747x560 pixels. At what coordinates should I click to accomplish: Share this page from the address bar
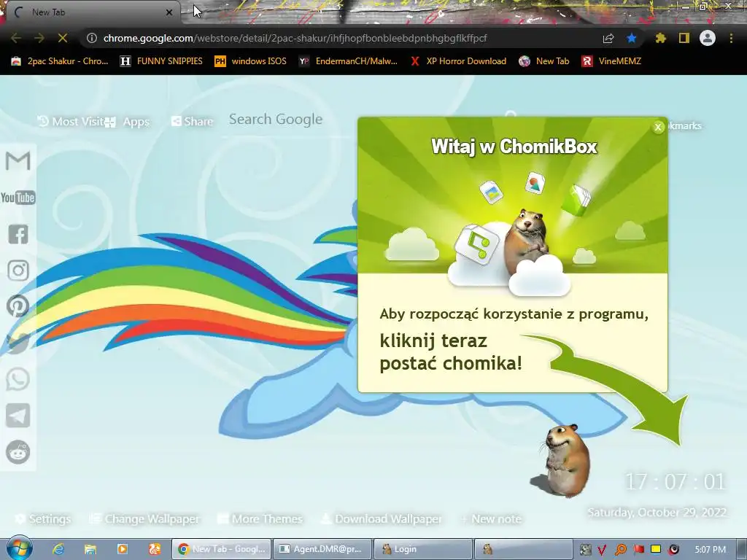click(x=608, y=38)
